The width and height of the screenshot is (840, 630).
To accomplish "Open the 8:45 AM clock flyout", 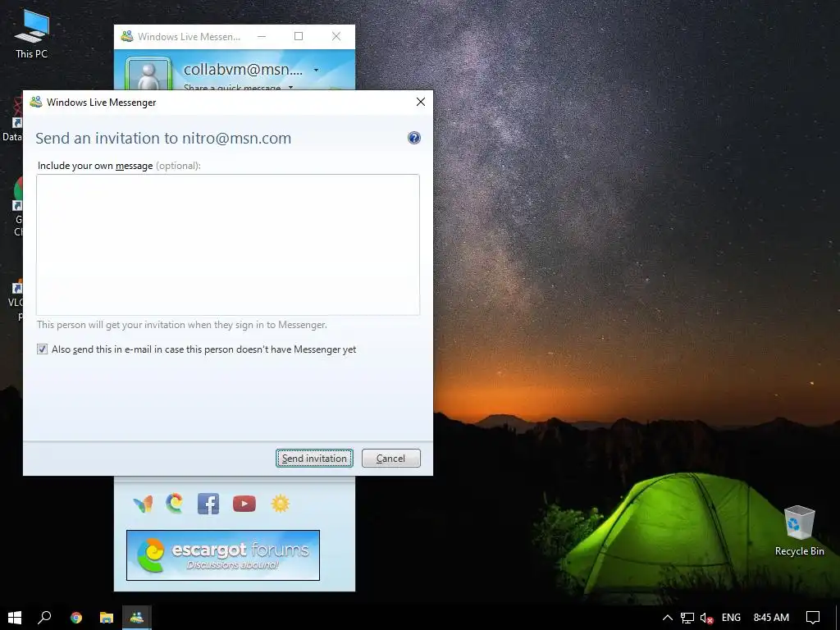I will pos(771,618).
